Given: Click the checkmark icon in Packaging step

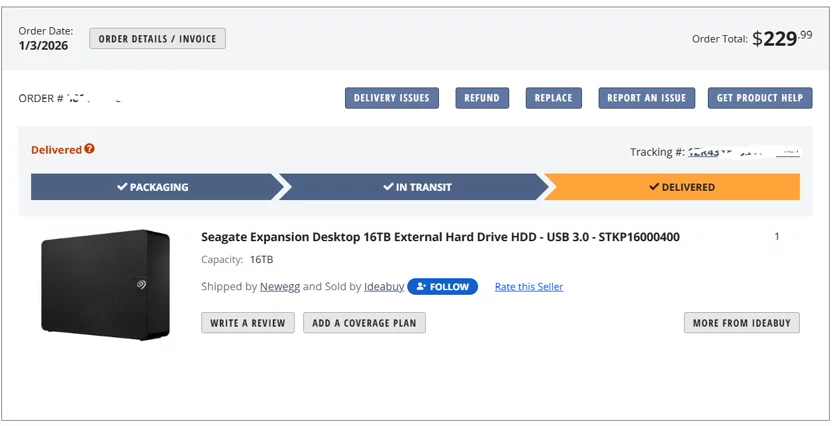Looking at the screenshot, I should 122,186.
